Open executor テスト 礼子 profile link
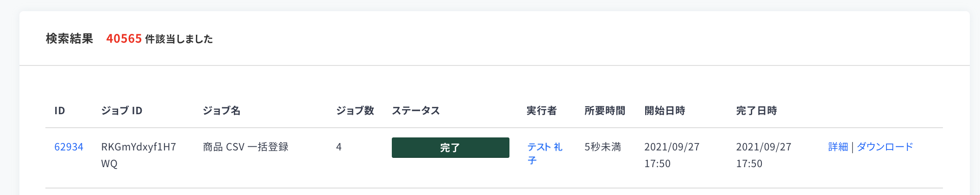 [x=545, y=154]
